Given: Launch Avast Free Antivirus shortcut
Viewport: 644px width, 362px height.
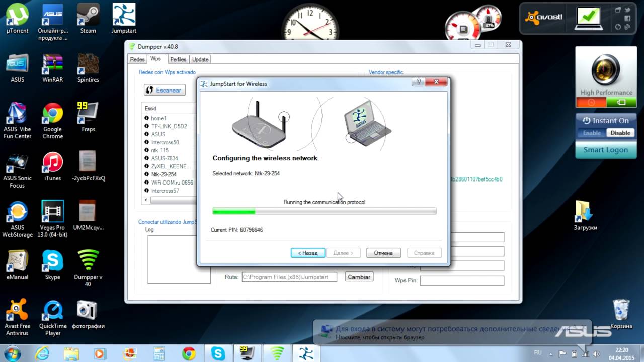Looking at the screenshot, I should 17,318.
